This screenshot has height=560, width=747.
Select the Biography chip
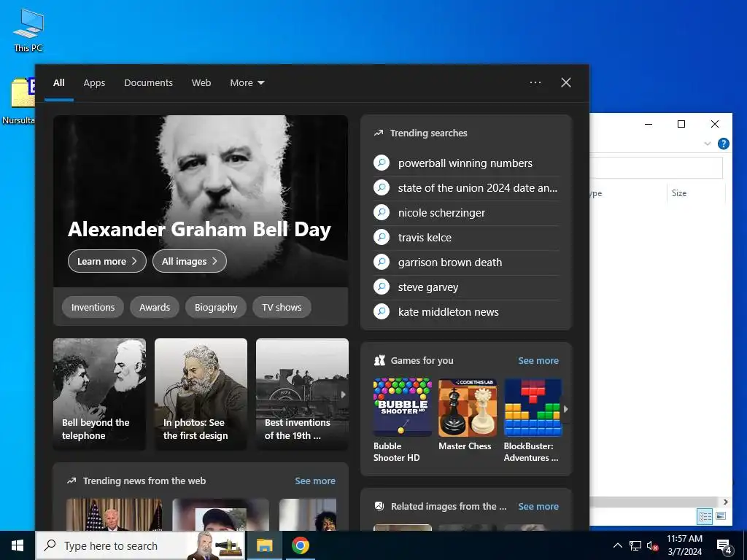click(x=216, y=307)
